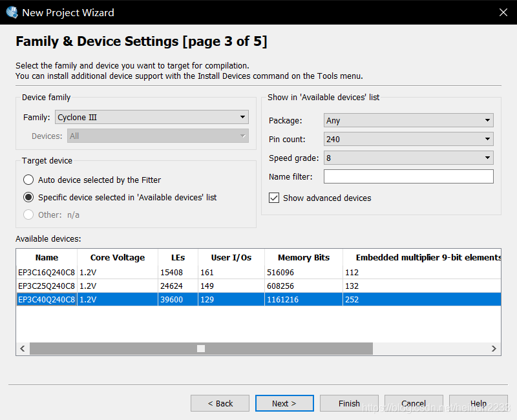The image size is (517, 420).
Task: Select device row EP3C25Q240C8
Action: [258, 286]
